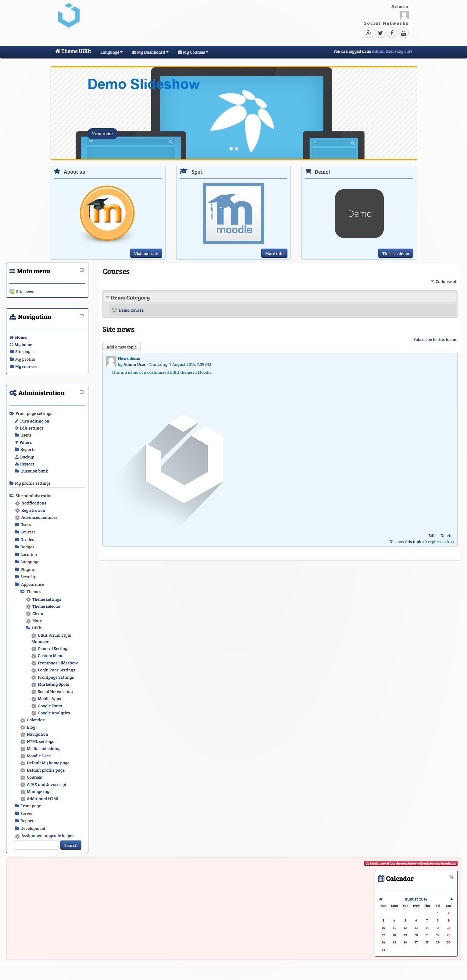Click the Notifications gear icon

click(17, 503)
